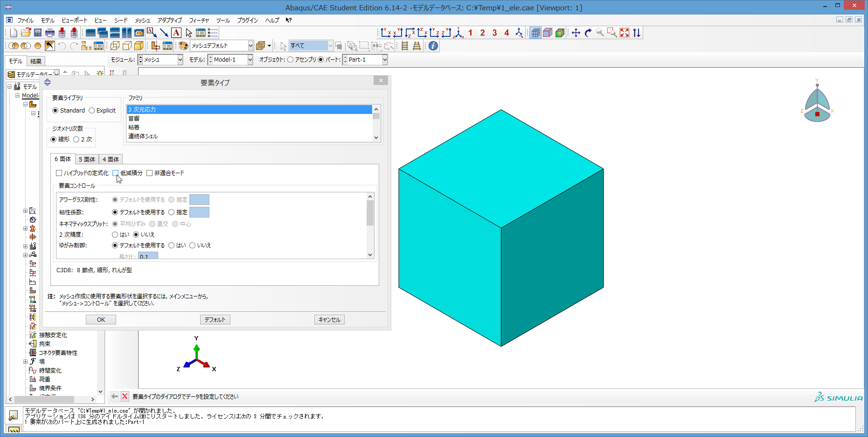868x437 pixels.
Task: Open the ファイル menu
Action: coord(25,20)
